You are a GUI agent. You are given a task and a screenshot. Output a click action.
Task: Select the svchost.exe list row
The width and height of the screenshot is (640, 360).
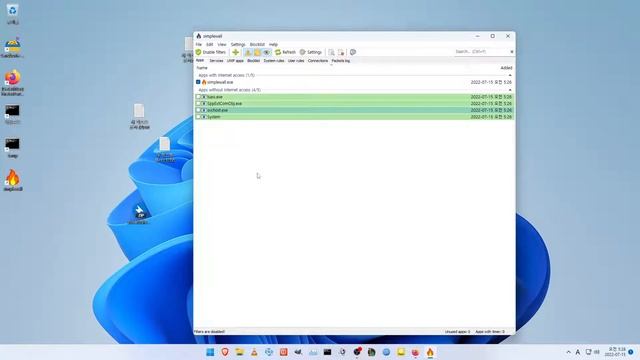point(354,110)
